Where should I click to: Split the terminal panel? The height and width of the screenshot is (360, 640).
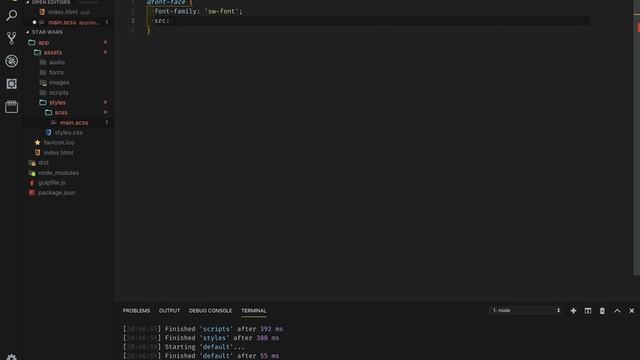pyautogui.click(x=588, y=311)
